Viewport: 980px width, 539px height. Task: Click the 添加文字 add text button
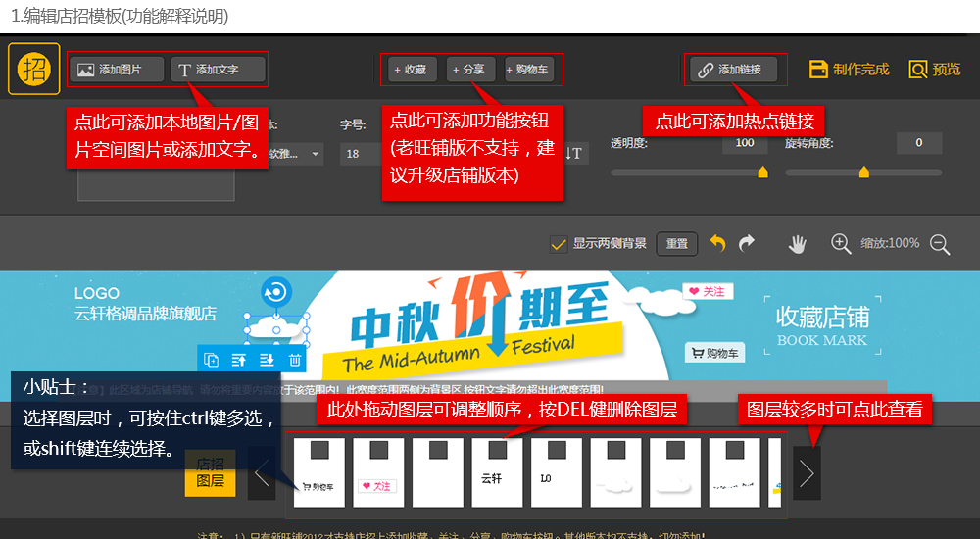[219, 70]
